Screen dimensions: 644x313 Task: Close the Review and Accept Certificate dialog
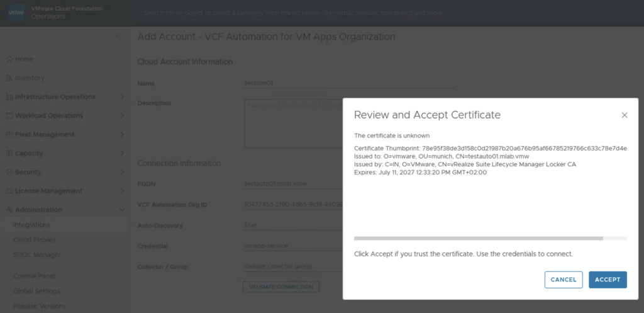624,115
